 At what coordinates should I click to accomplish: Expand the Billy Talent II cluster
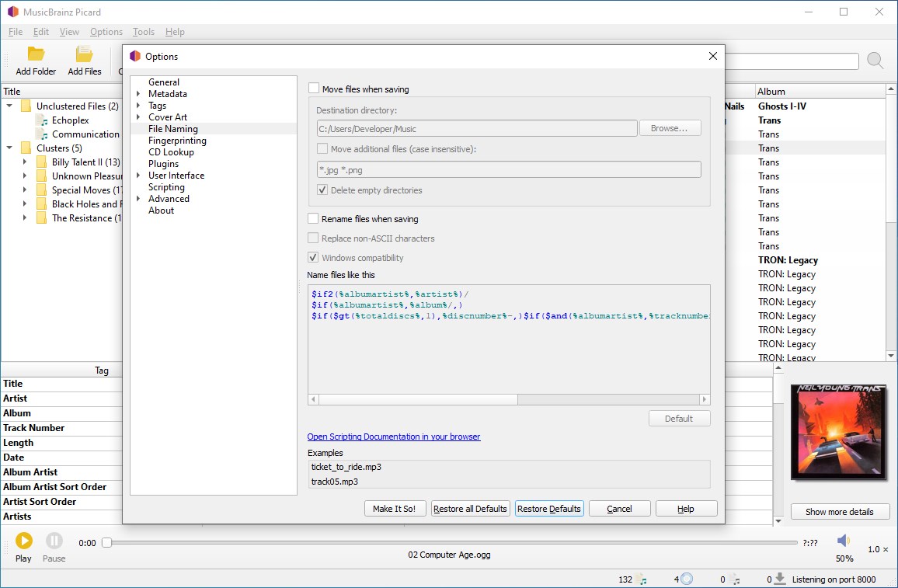[x=23, y=162]
